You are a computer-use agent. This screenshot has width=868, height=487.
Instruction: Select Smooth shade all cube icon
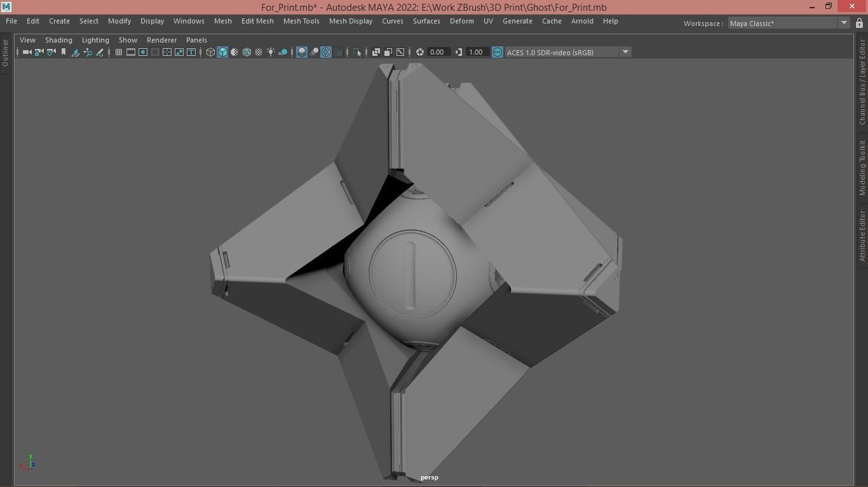pos(222,52)
